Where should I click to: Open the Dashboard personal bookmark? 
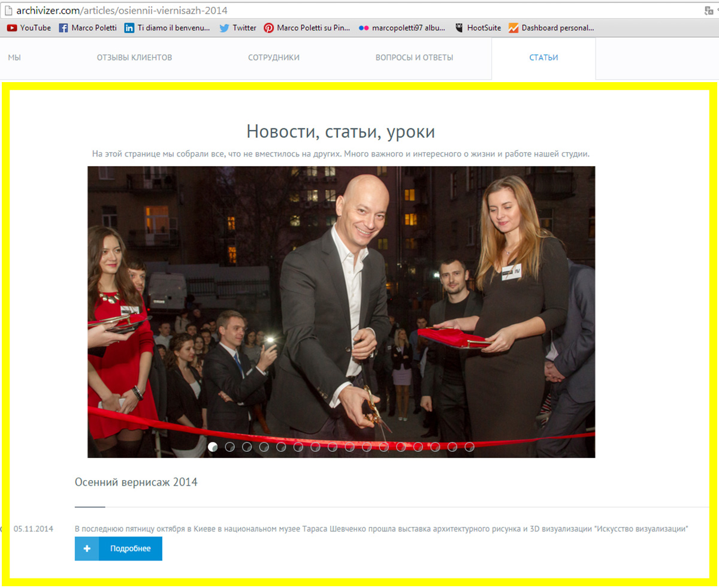coord(551,28)
